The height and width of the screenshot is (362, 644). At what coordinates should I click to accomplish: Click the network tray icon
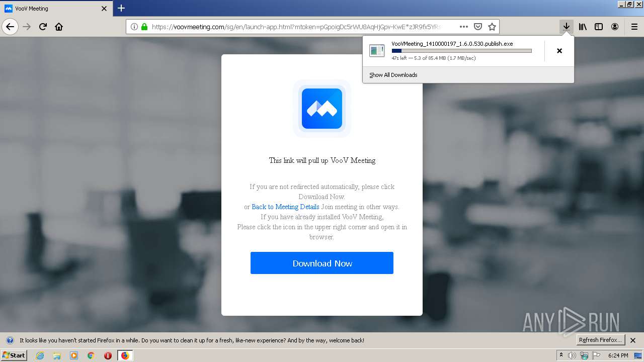[x=584, y=355]
